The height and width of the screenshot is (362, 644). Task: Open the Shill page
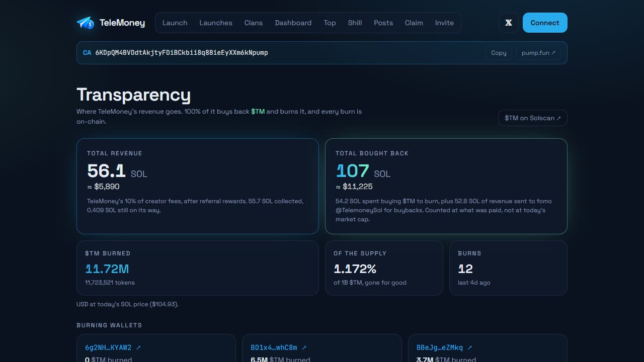click(355, 23)
